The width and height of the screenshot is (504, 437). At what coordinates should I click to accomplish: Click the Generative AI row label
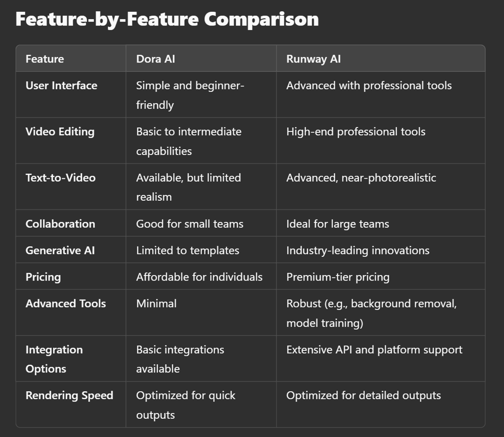[60, 250]
